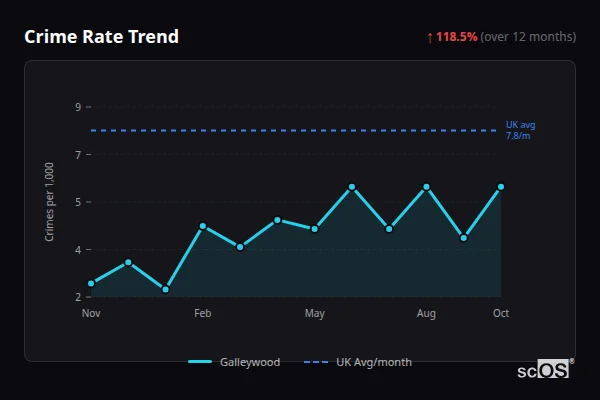Click the 'UK avg 7.8/m' line label

(520, 130)
